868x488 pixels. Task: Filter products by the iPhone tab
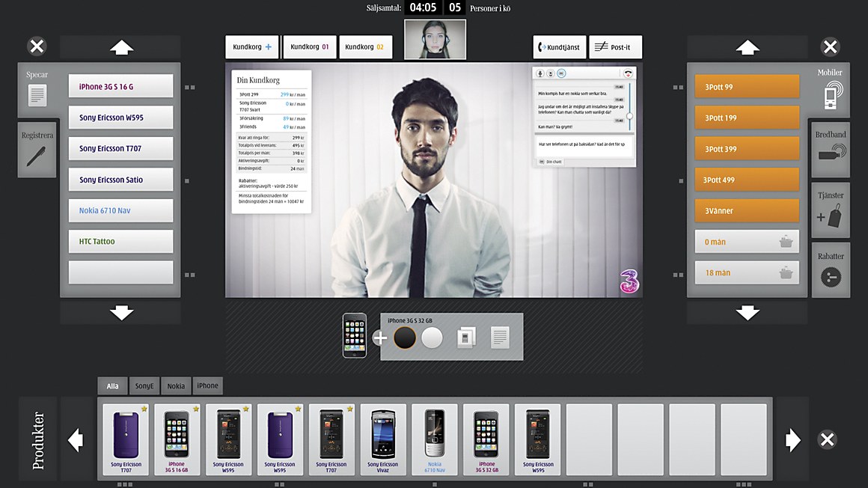point(207,386)
